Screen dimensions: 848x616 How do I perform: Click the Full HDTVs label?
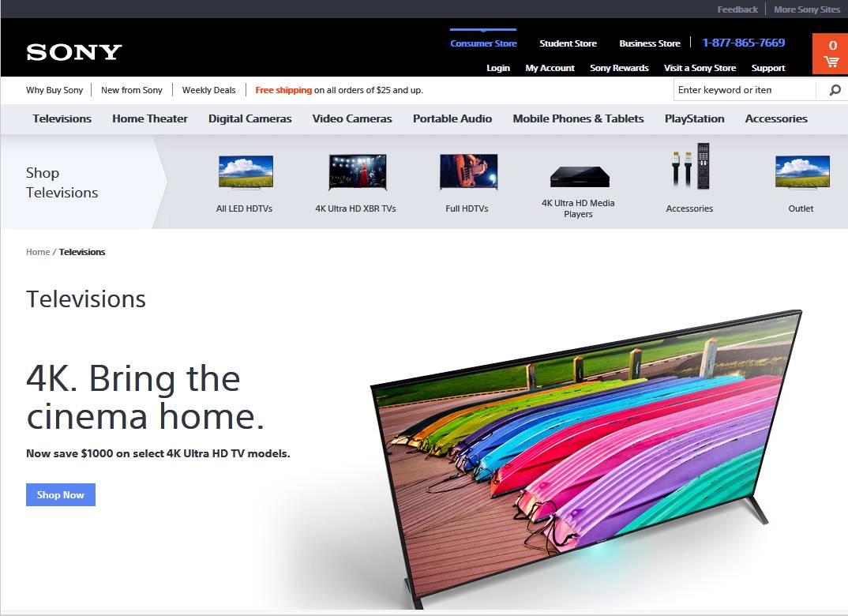point(467,208)
